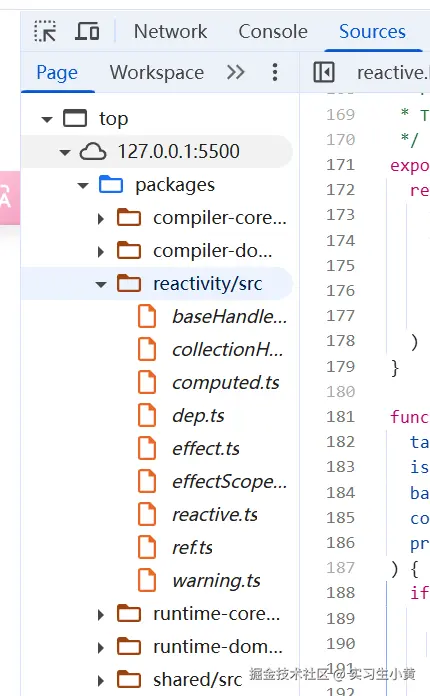Set breakpoint on line 181

click(341, 416)
